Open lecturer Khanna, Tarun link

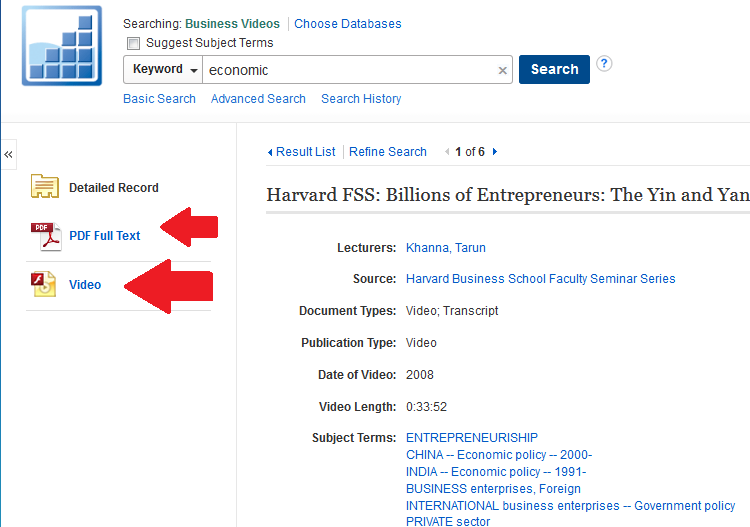pyautogui.click(x=446, y=248)
